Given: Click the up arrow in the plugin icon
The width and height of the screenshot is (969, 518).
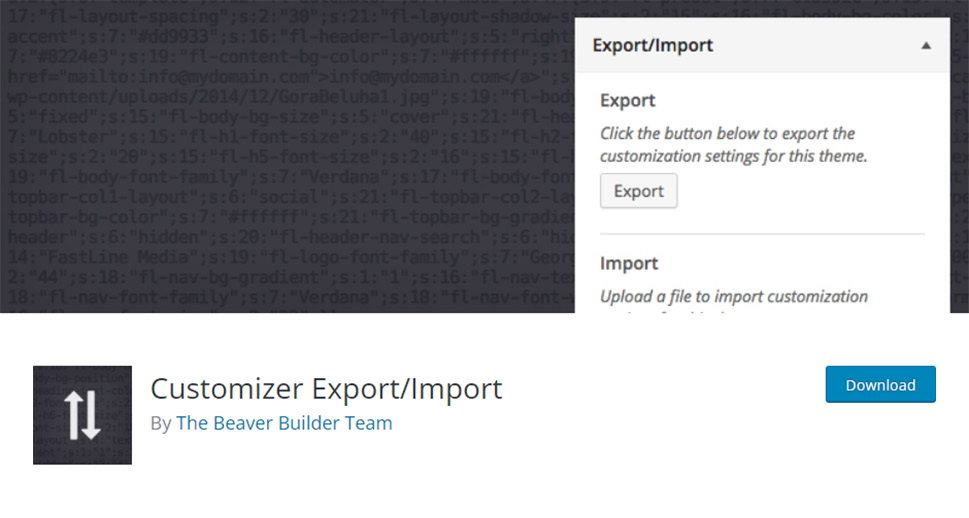Looking at the screenshot, I should click(x=72, y=415).
